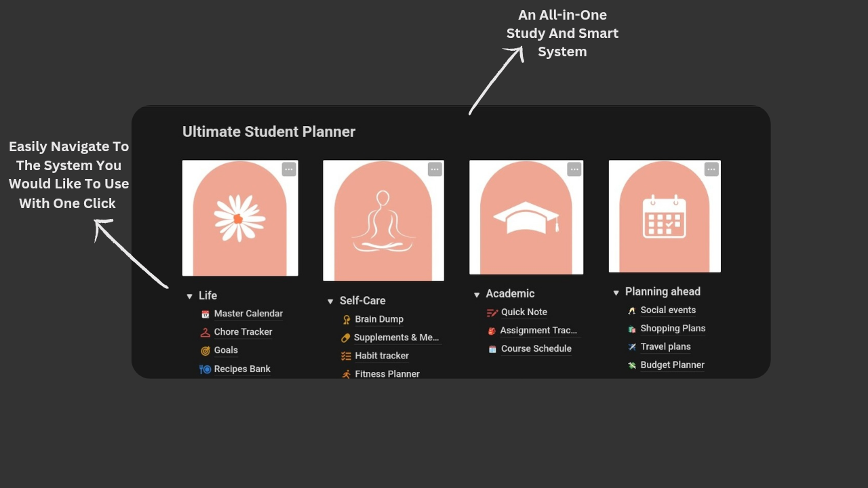The height and width of the screenshot is (488, 868).
Task: Collapse the Life section triangle
Action: (x=189, y=296)
